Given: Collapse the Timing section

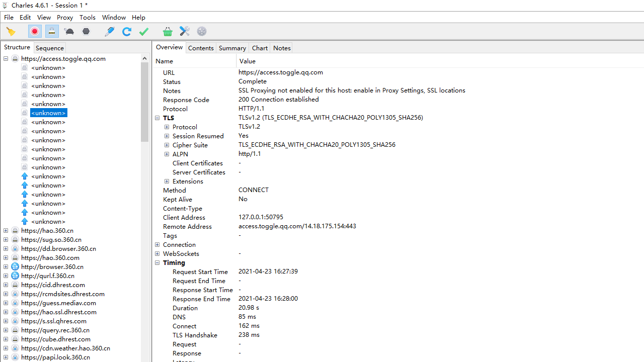Looking at the screenshot, I should 157,262.
